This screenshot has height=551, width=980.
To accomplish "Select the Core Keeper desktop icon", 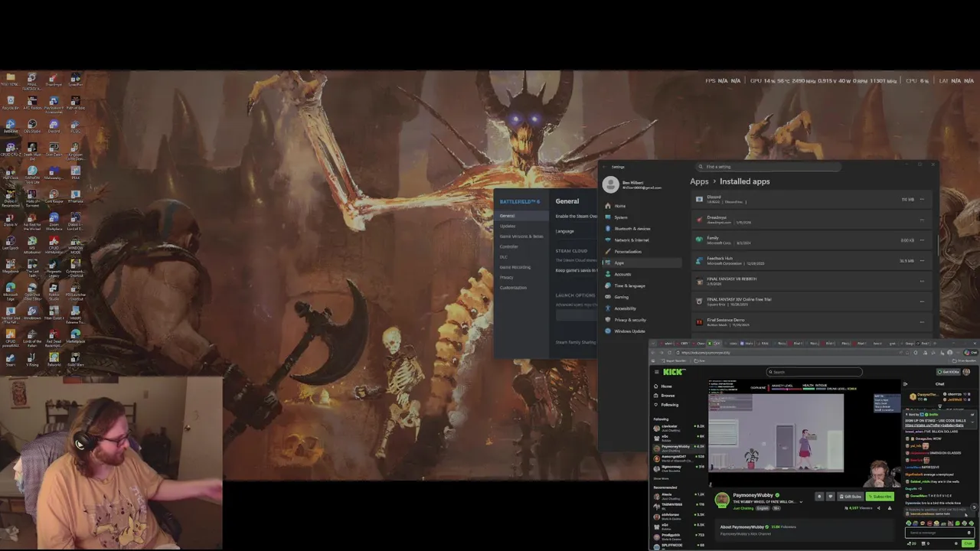I will click(54, 194).
